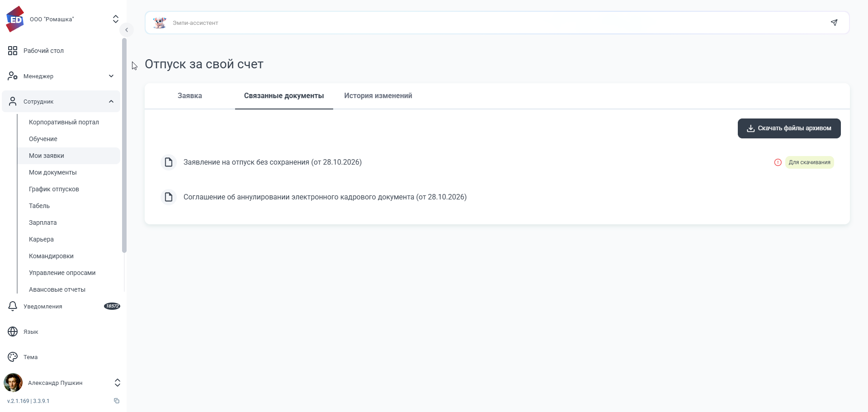Screen dimensions: 868x412
Task: Click the Отпуск за свой счет heading
Action: (204, 64)
